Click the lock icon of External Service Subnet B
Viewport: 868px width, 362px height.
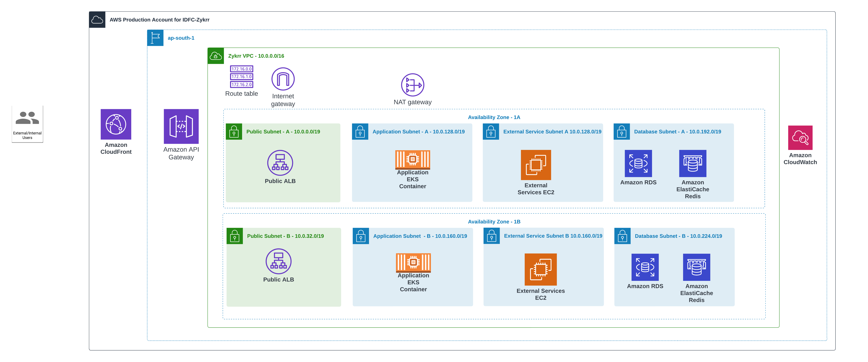[491, 236]
